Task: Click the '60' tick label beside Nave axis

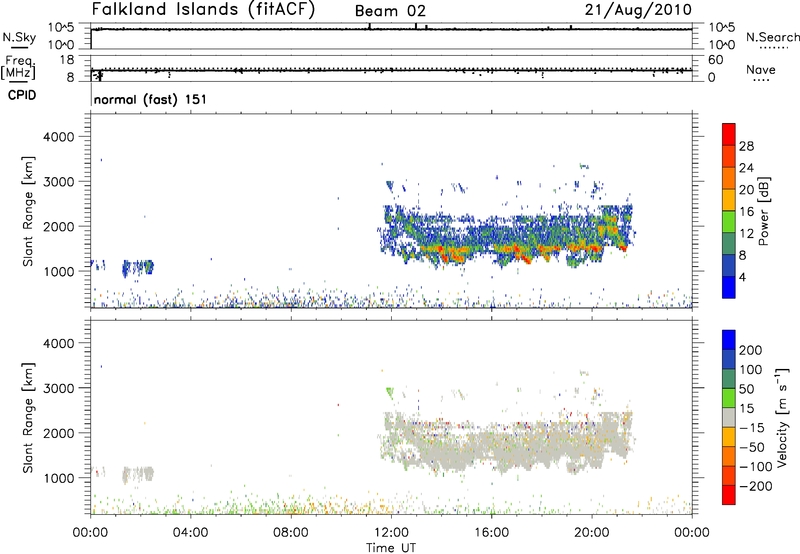Action: 716,60
